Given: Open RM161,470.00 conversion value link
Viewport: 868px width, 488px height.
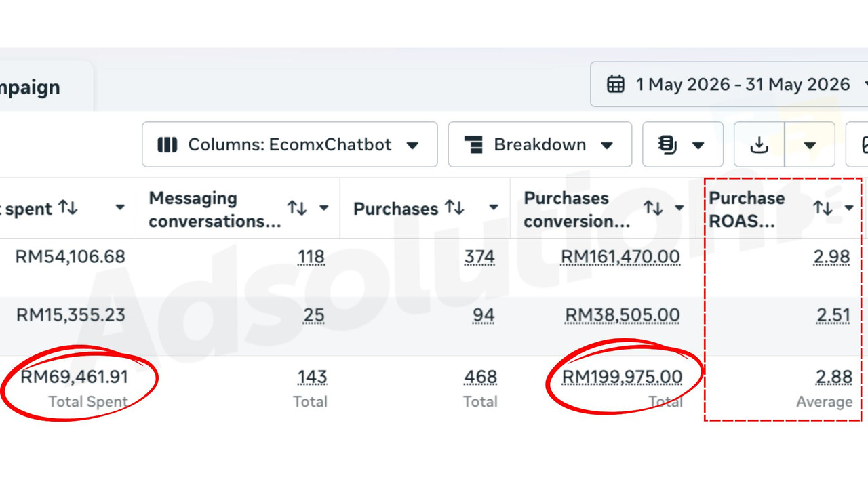Looking at the screenshot, I should point(620,257).
